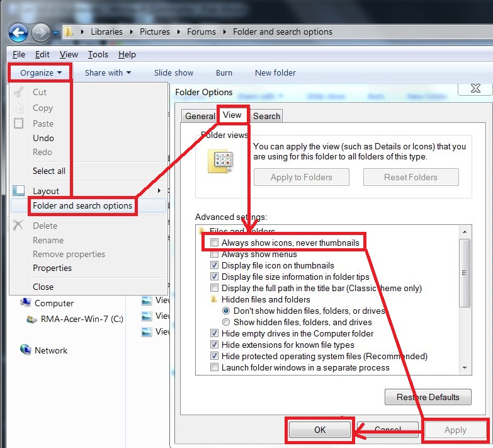Go back with the blue Back arrow
Viewport: 493px width, 448px height.
[18, 32]
